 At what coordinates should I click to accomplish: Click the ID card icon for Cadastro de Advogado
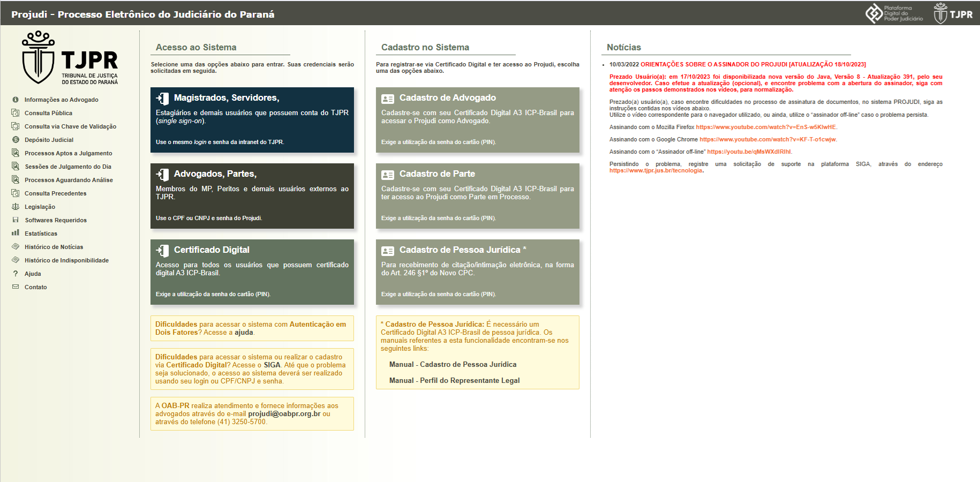click(x=388, y=99)
